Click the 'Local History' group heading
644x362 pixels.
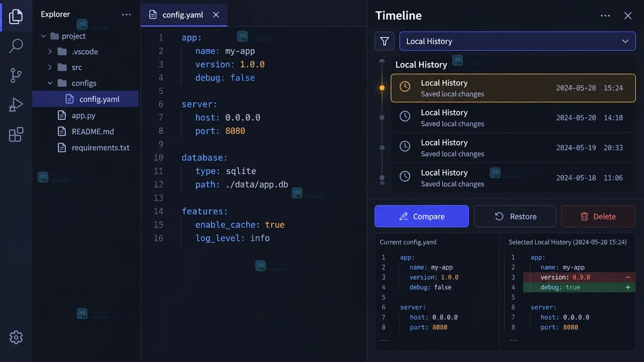coord(421,65)
